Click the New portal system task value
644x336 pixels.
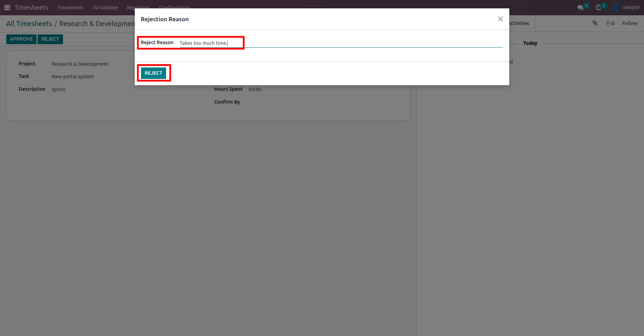(x=73, y=77)
